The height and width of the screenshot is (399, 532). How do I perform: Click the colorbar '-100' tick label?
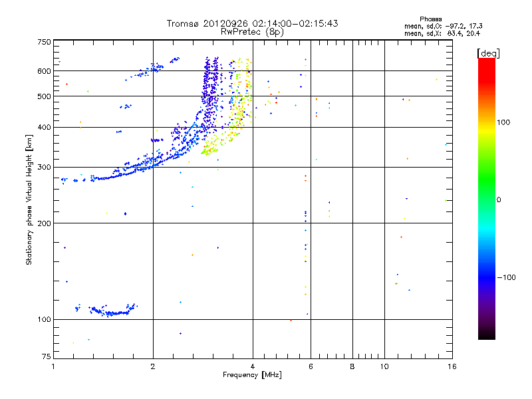pos(506,277)
